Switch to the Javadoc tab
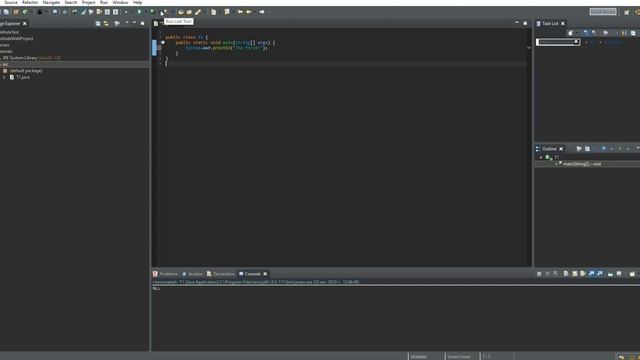 pyautogui.click(x=192, y=274)
